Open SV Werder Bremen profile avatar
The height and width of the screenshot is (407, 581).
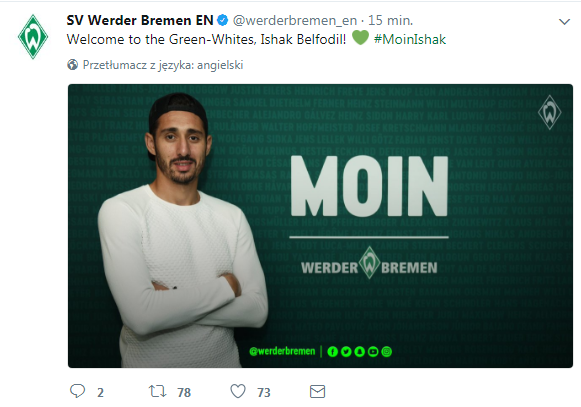[33, 37]
